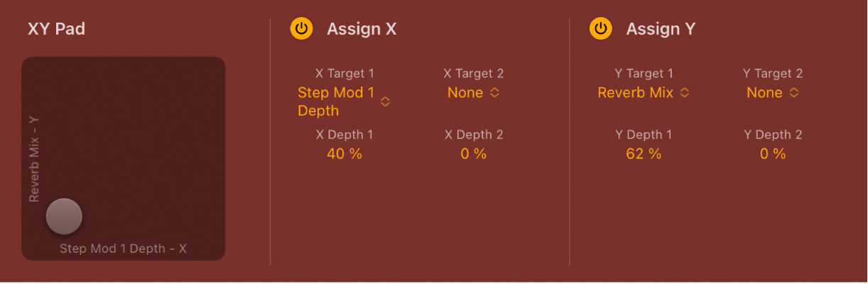
Task: Open the X Target 1 dropdown
Action: pyautogui.click(x=336, y=102)
